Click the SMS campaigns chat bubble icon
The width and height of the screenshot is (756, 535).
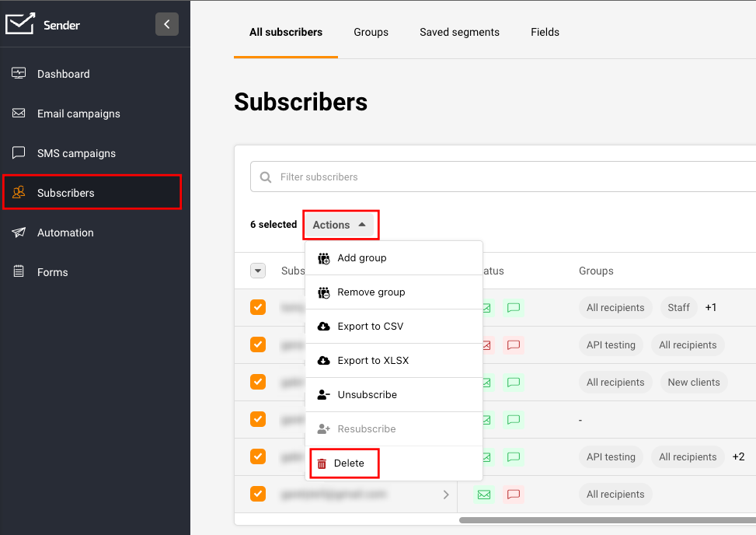[x=19, y=153]
